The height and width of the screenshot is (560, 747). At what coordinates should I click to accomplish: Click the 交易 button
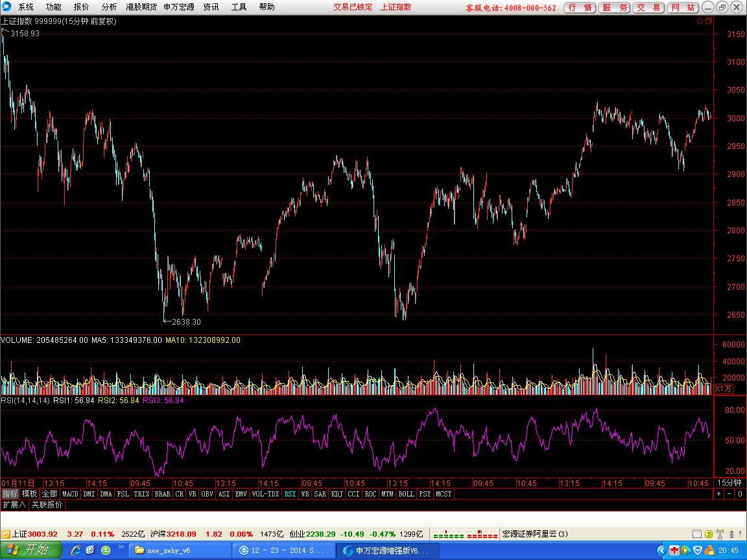pos(648,8)
